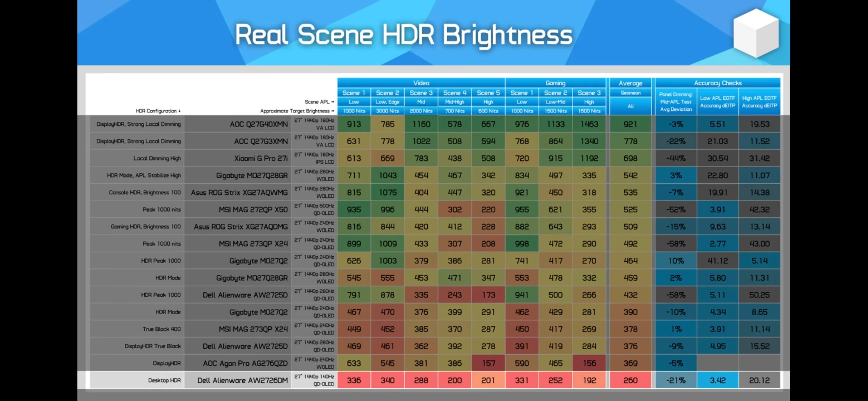Image resolution: width=868 pixels, height=401 pixels.
Task: Select MSI MAG 272QP X50 monitor name
Action: pos(253,210)
